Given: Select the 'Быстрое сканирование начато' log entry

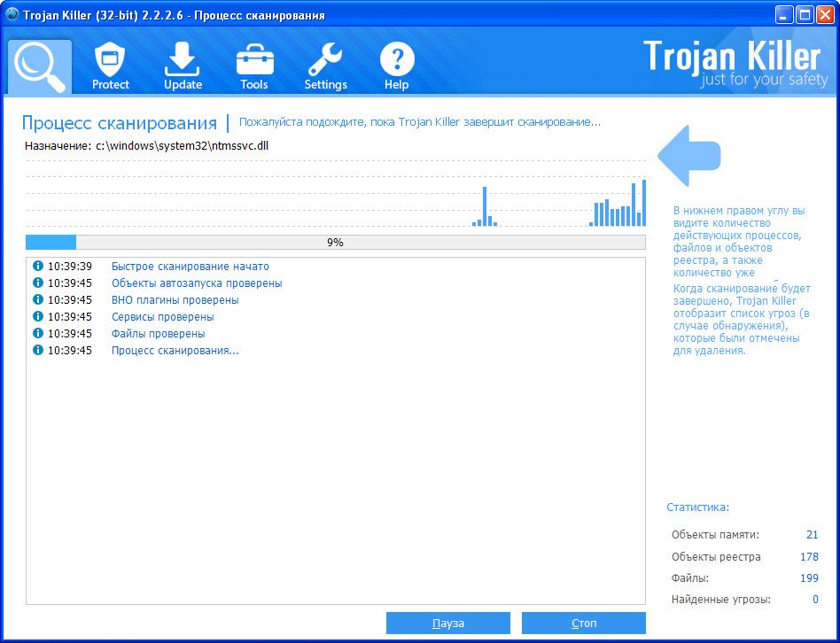Looking at the screenshot, I should pos(190,267).
